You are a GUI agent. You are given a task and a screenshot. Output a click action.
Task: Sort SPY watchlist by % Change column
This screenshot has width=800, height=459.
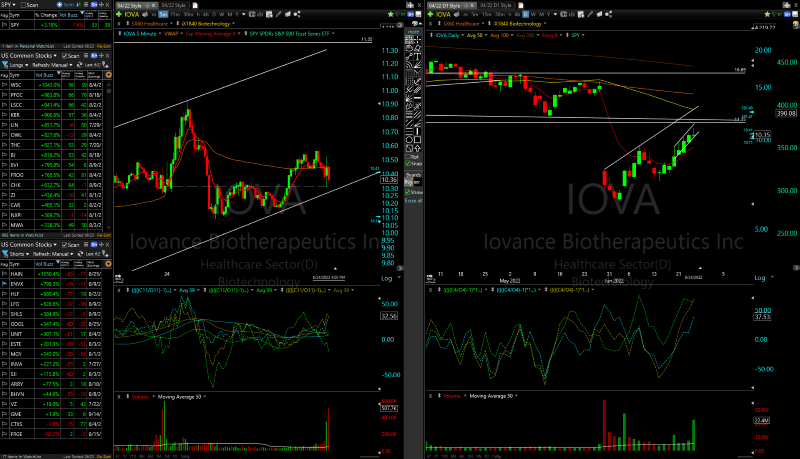pos(46,15)
